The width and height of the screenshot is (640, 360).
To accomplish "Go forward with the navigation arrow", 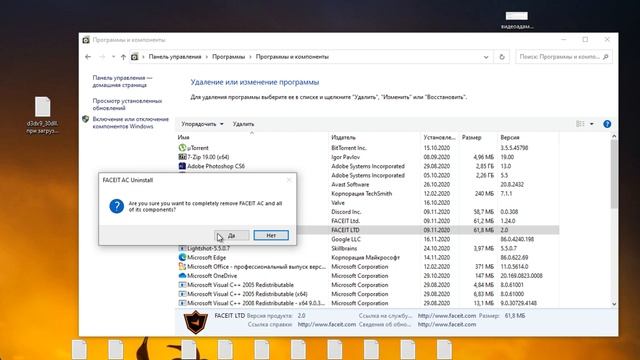I will point(102,57).
